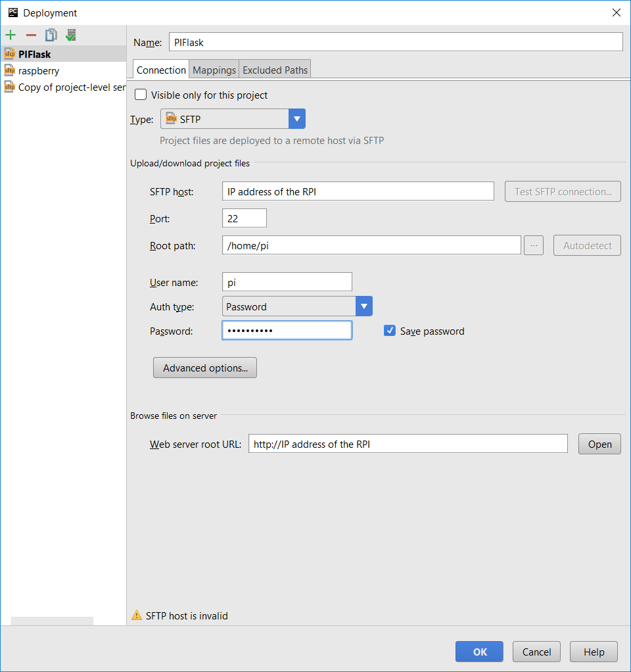Click the green plus add server icon
The image size is (631, 672).
[11, 35]
